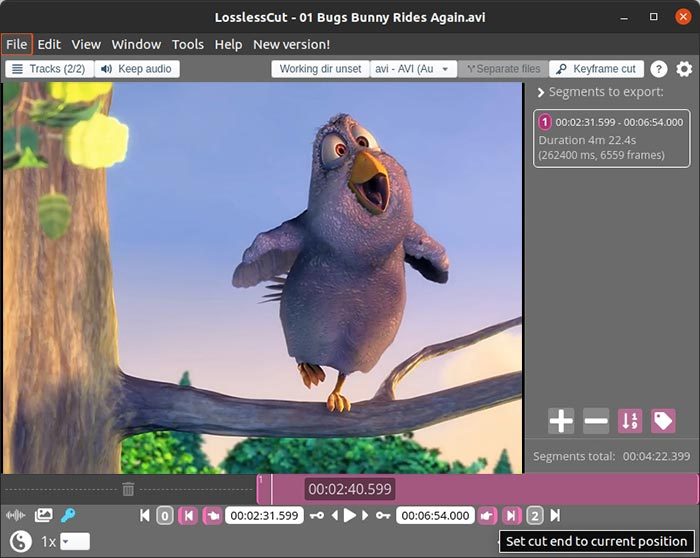Screen dimensions: 700x558
Task: Open the File menu
Action: [17, 44]
